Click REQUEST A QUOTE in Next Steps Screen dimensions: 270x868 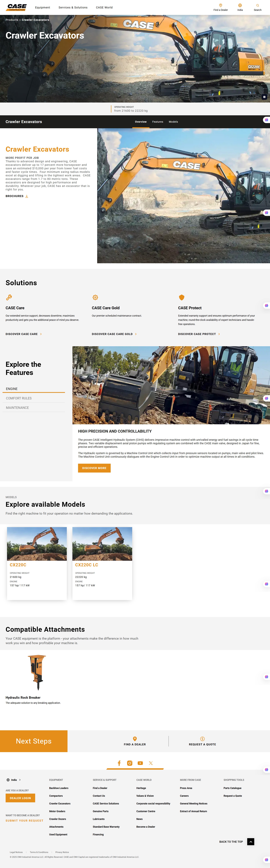click(202, 744)
